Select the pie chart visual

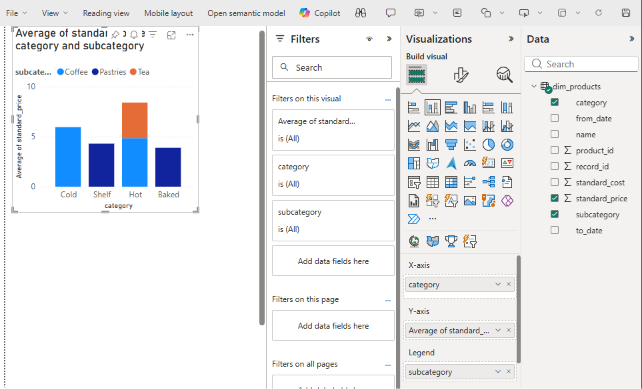coord(488,145)
